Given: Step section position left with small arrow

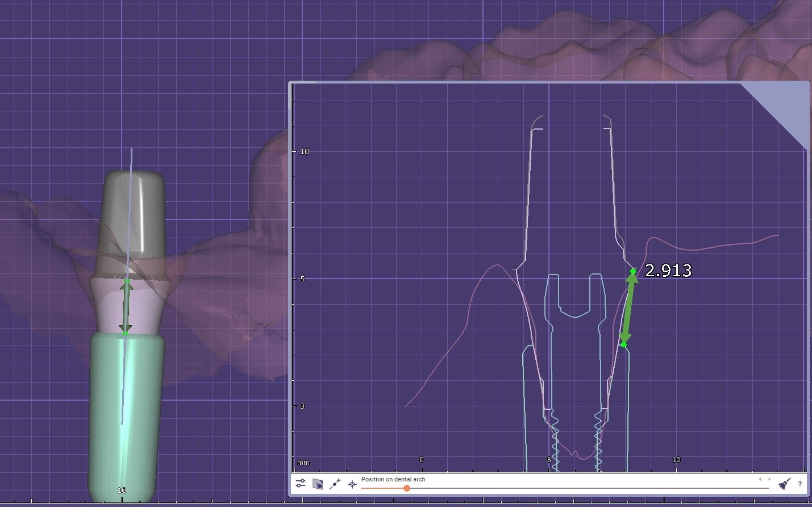Looking at the screenshot, I should click(760, 479).
